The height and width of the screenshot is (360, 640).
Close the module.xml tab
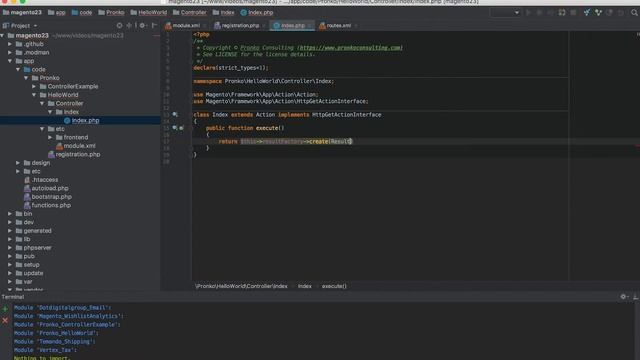click(x=204, y=26)
